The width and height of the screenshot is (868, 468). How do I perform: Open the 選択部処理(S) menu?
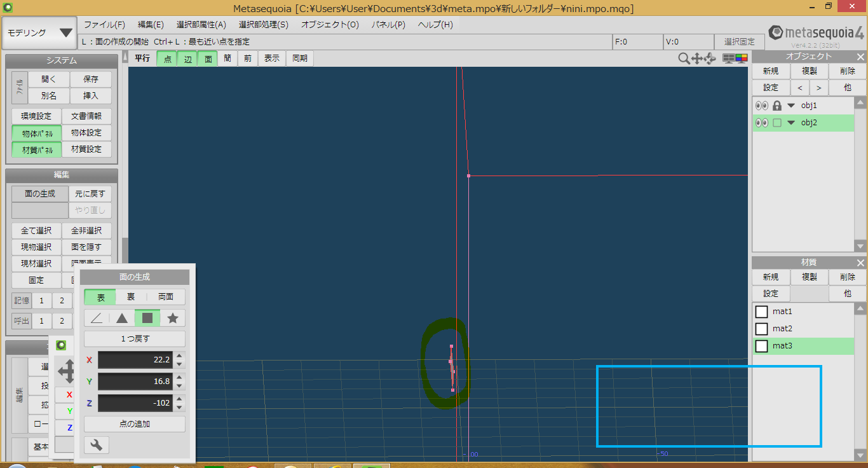click(264, 25)
